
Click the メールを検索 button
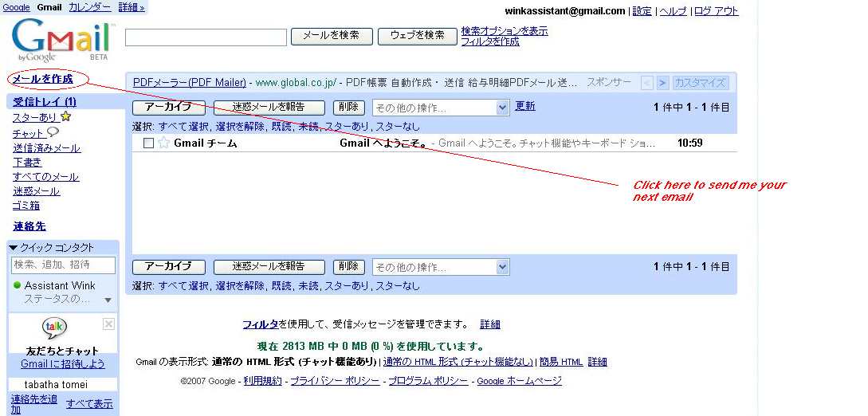tap(331, 36)
